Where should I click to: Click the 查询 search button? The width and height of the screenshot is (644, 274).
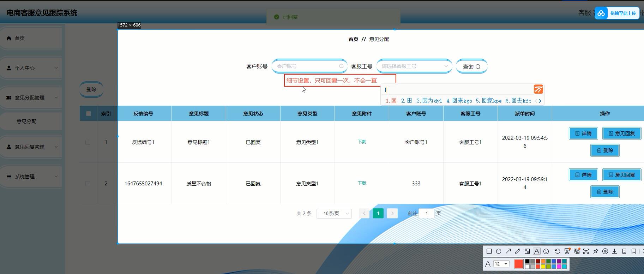click(471, 66)
